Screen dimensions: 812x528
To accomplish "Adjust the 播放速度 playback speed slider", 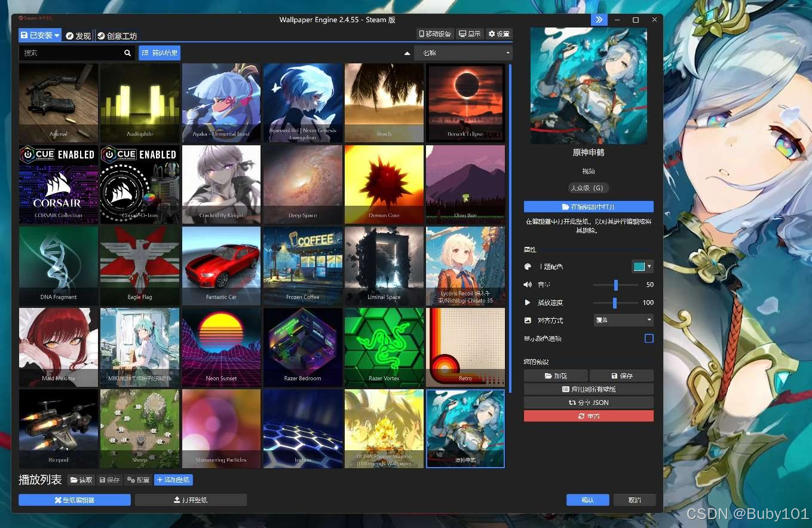I will point(615,303).
